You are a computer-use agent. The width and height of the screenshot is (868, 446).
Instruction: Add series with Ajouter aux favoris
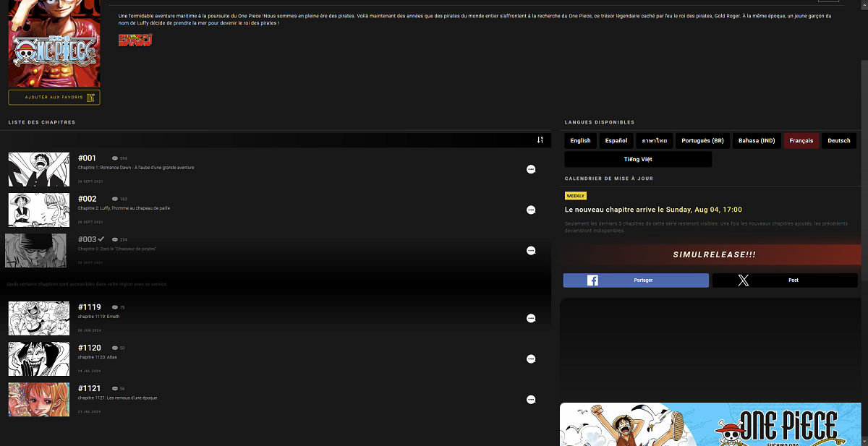click(54, 98)
